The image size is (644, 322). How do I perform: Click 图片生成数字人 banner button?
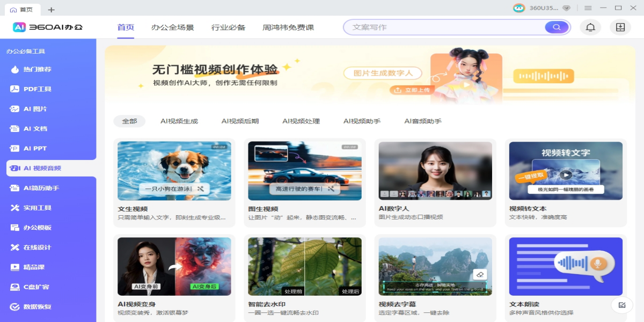tap(383, 74)
